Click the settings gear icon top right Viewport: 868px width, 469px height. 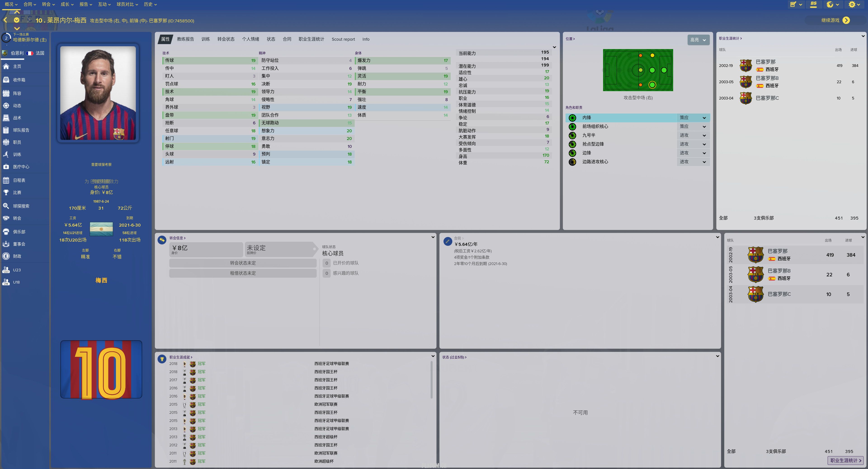[x=852, y=4]
